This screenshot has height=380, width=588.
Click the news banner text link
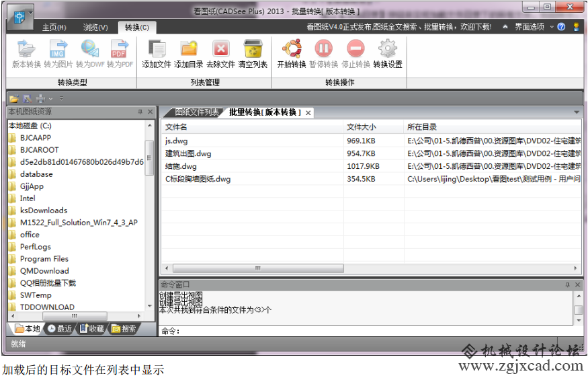click(x=398, y=27)
